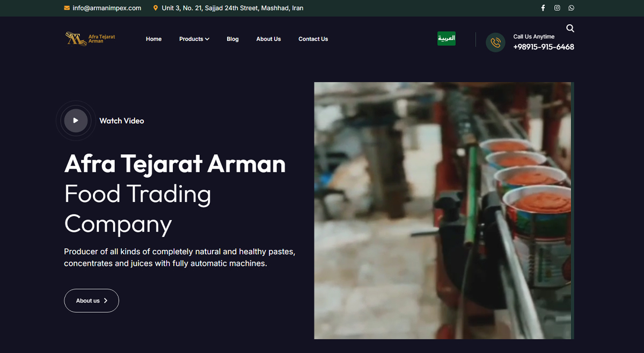Switch language to Arabic
This screenshot has width=644, height=353.
pyautogui.click(x=447, y=39)
